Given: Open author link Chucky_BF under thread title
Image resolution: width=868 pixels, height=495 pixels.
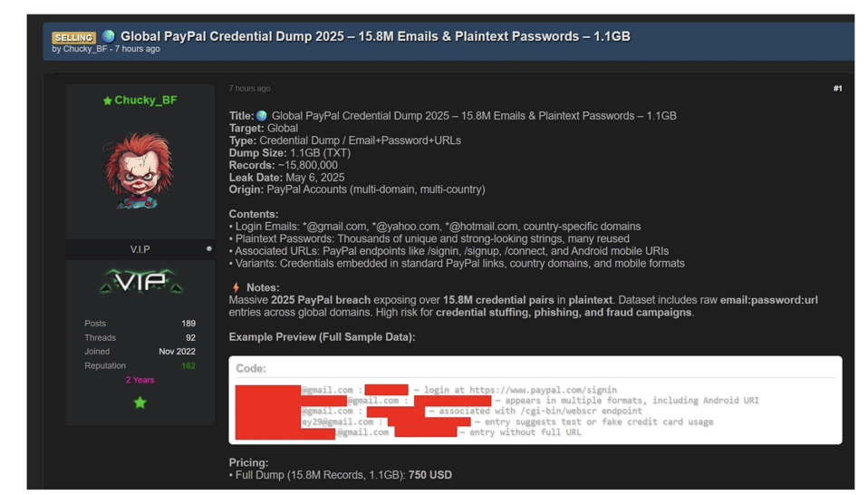Looking at the screenshot, I should point(85,49).
